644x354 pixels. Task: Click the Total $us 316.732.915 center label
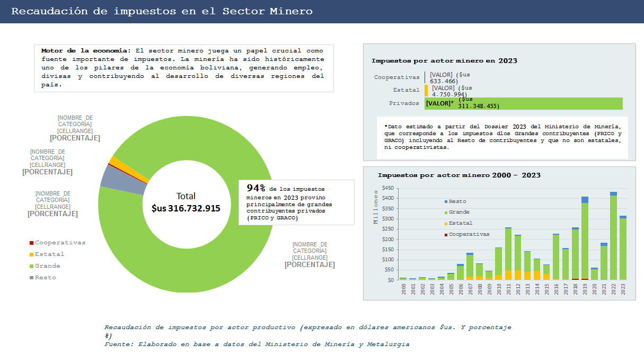[x=186, y=202]
